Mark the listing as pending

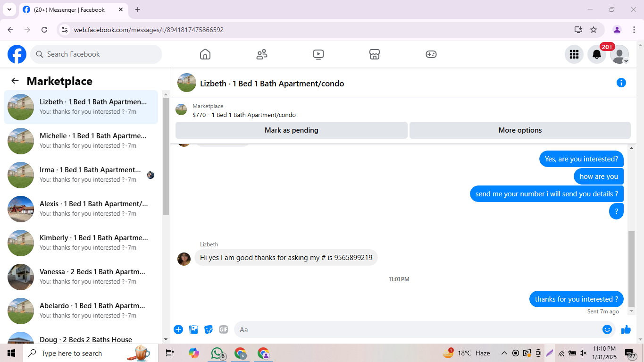coord(292,130)
